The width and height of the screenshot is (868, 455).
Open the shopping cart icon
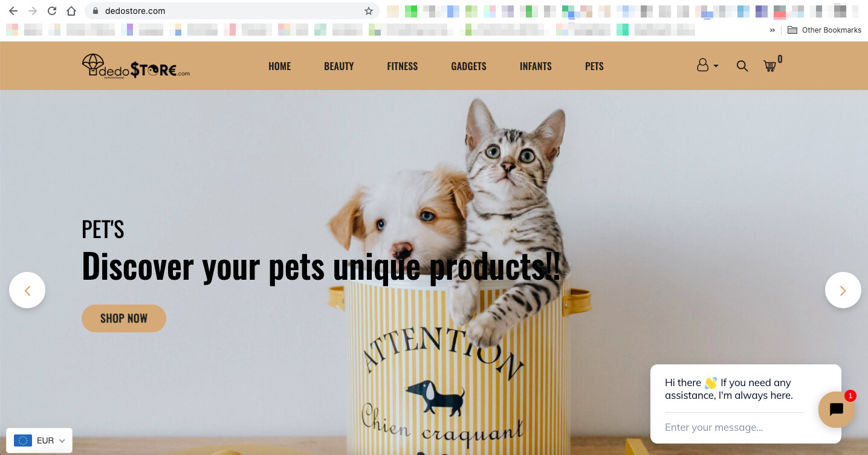[769, 66]
